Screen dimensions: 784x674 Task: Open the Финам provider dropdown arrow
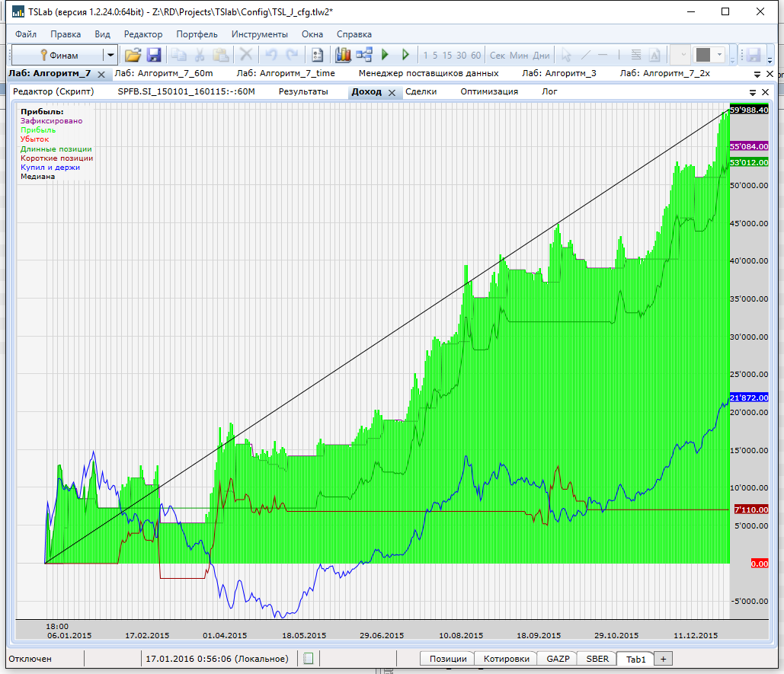point(110,55)
